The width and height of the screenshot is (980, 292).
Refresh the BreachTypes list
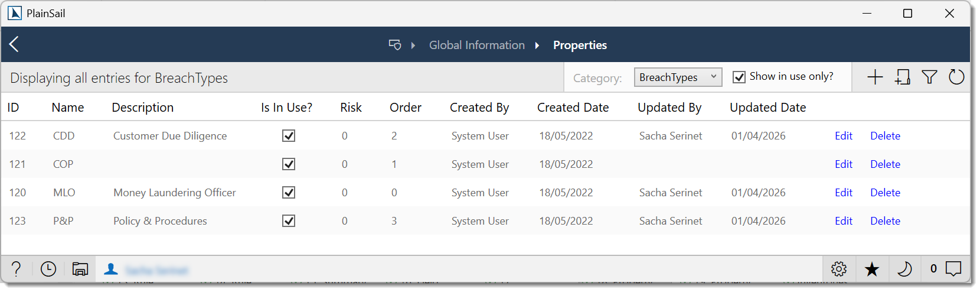click(956, 77)
